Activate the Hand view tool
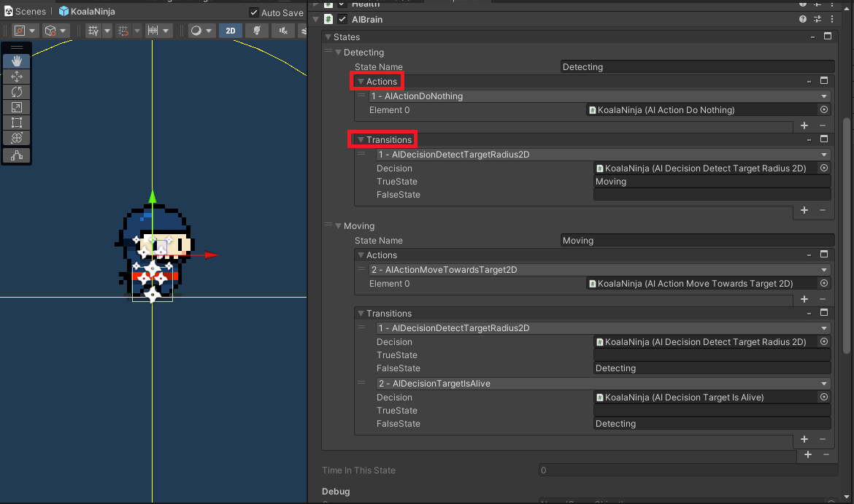The image size is (854, 504). 16,61
